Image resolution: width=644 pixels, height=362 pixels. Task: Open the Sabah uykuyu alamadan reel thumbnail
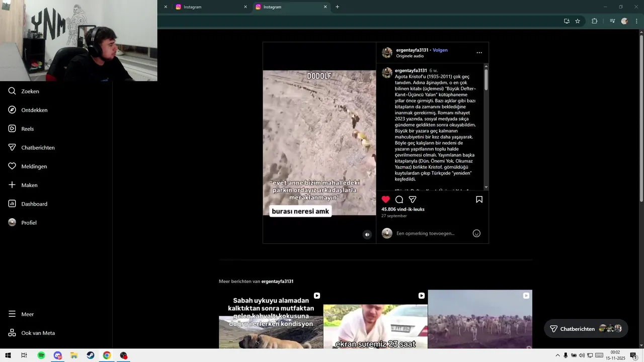(271, 319)
